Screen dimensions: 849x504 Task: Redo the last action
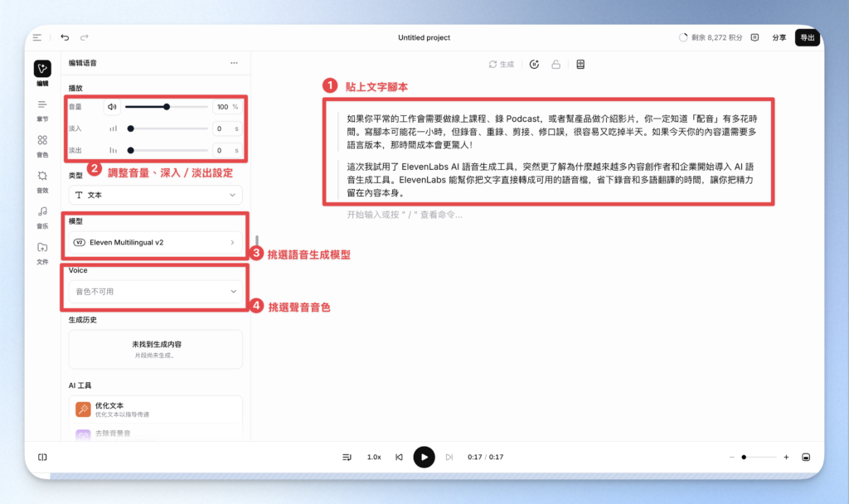85,37
